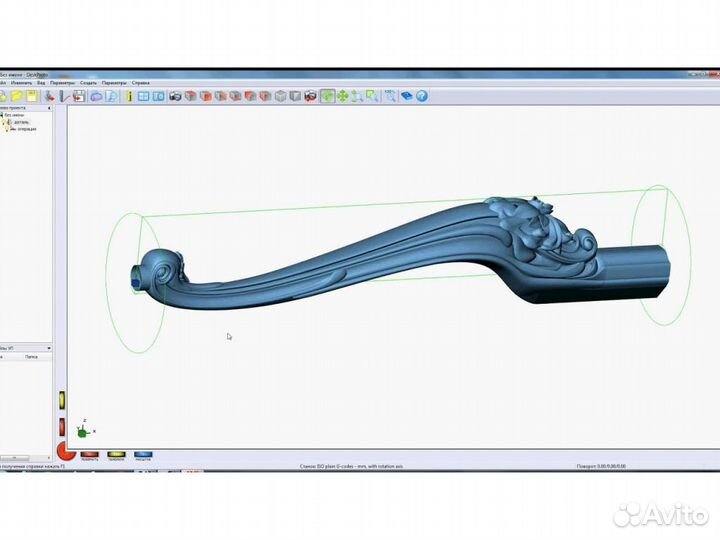The image size is (720, 540).
Task: Click the save project floppy disk icon
Action: tap(32, 96)
